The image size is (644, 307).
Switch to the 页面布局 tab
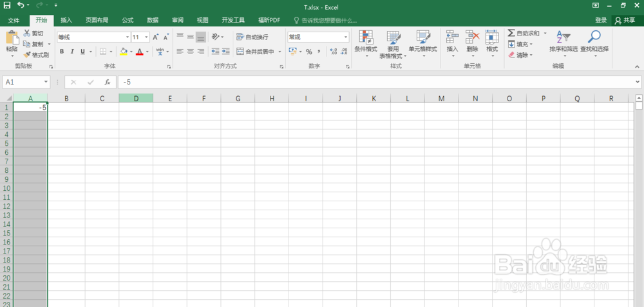tap(97, 20)
